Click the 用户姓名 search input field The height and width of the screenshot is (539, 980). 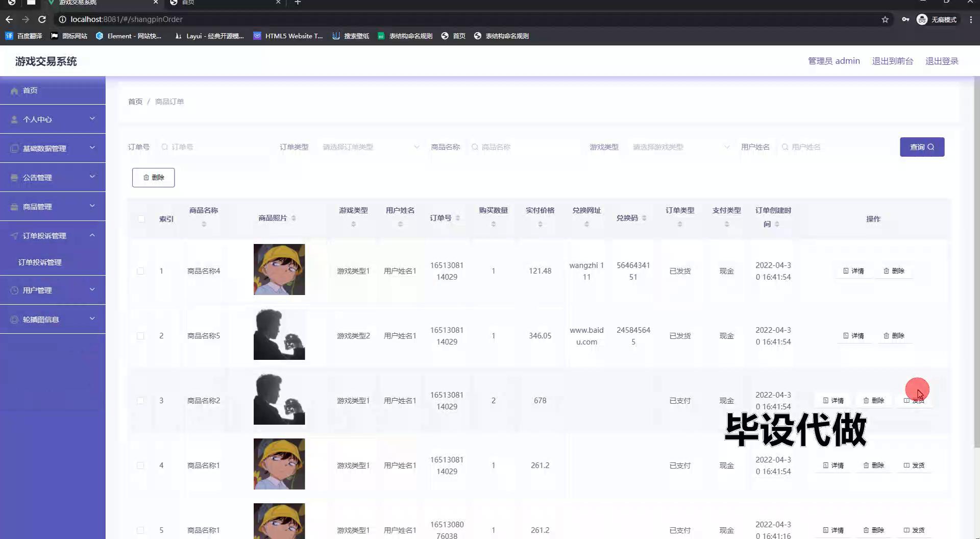pyautogui.click(x=837, y=147)
